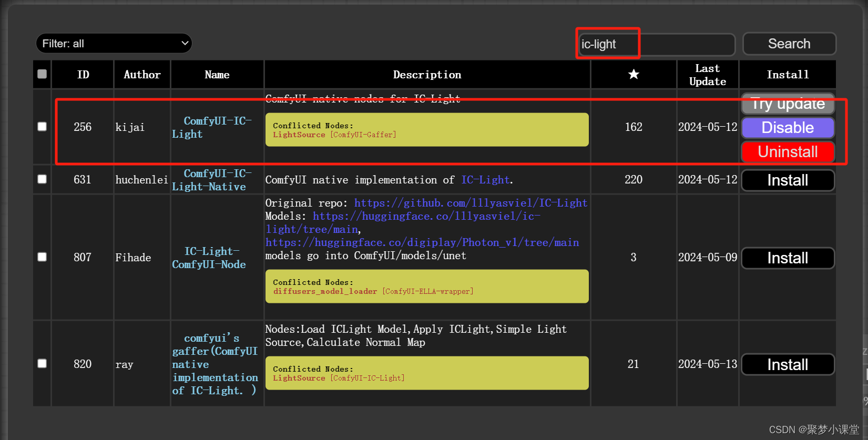Click the star count 162
Image resolution: width=868 pixels, height=440 pixels.
tap(634, 127)
